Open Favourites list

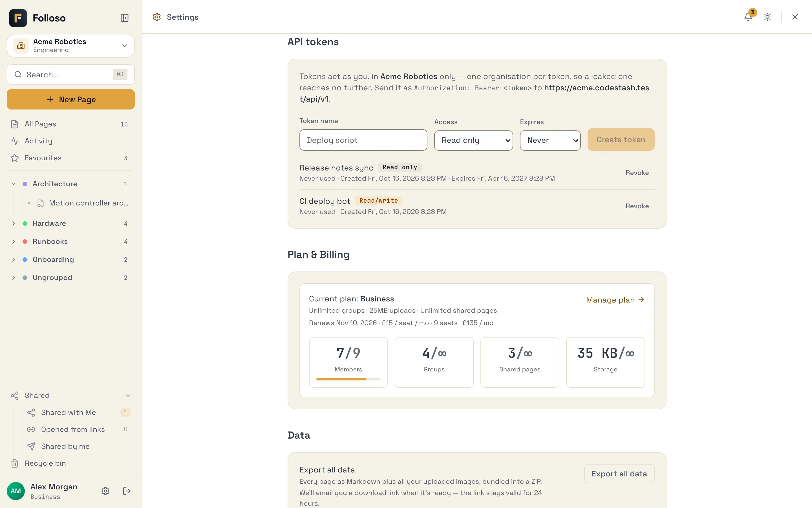(70, 158)
